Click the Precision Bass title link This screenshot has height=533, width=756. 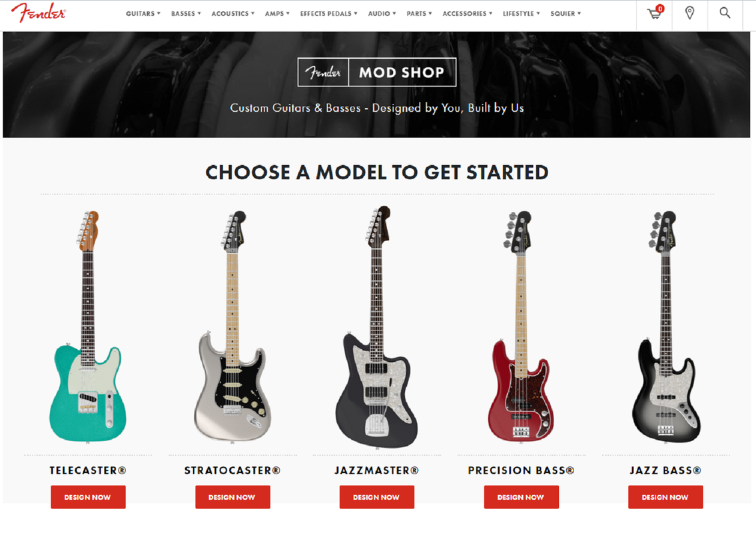click(x=521, y=470)
